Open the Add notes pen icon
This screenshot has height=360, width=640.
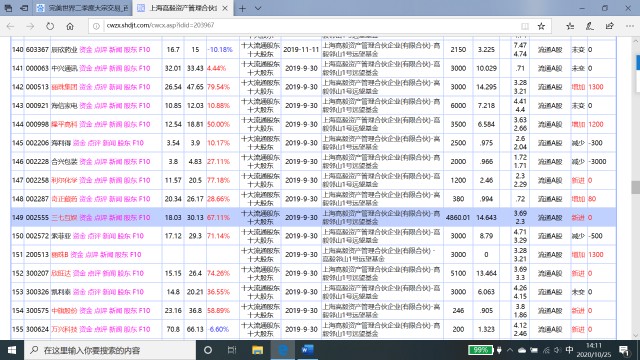(x=589, y=26)
